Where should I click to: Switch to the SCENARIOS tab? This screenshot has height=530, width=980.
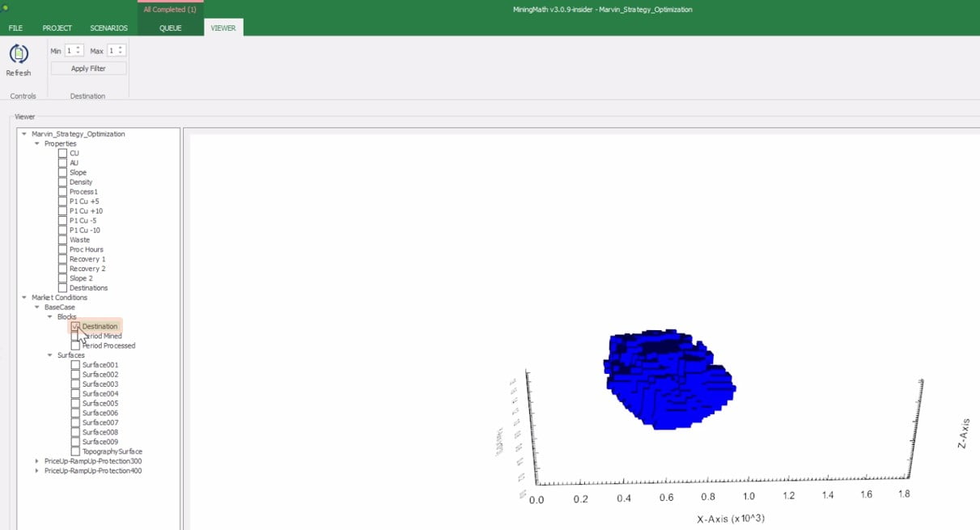(x=108, y=28)
